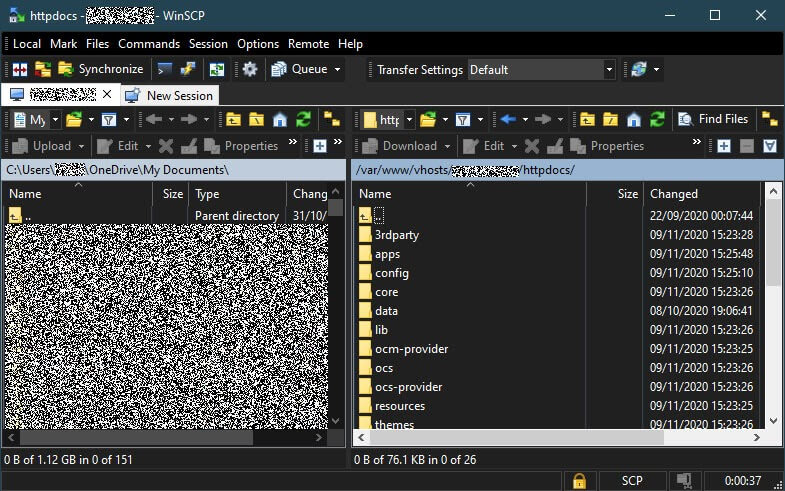Open the Files menu
This screenshot has height=491, width=785.
pos(97,44)
